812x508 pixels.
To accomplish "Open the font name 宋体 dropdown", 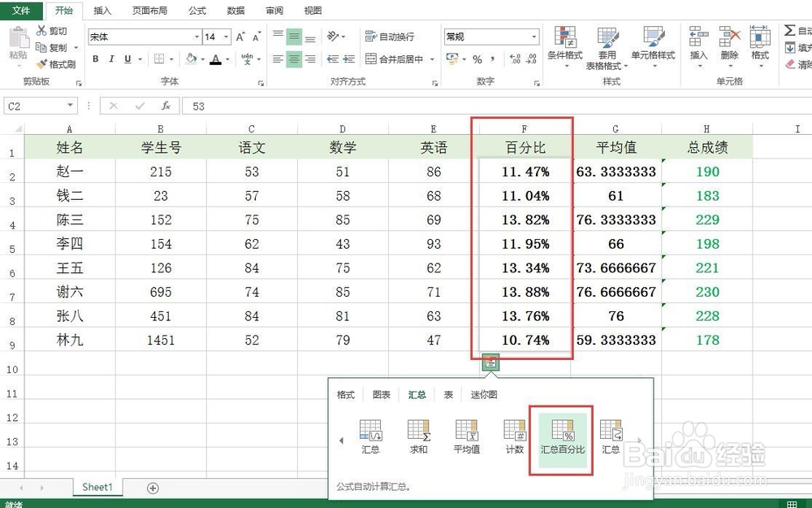I will click(197, 37).
